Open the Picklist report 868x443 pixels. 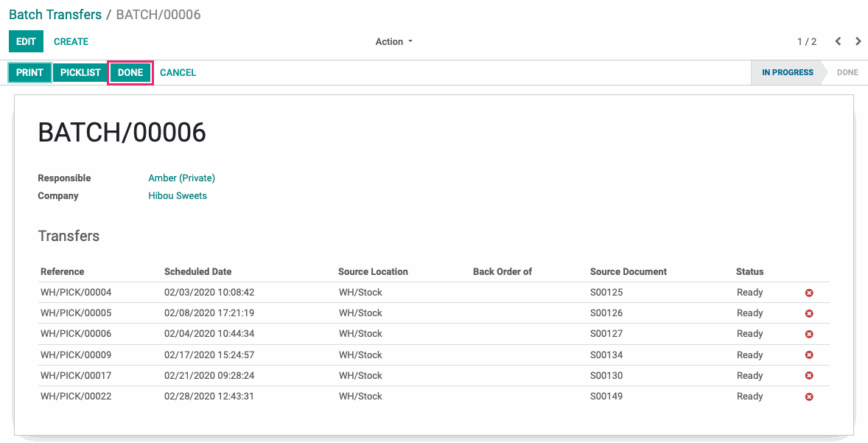(x=80, y=72)
